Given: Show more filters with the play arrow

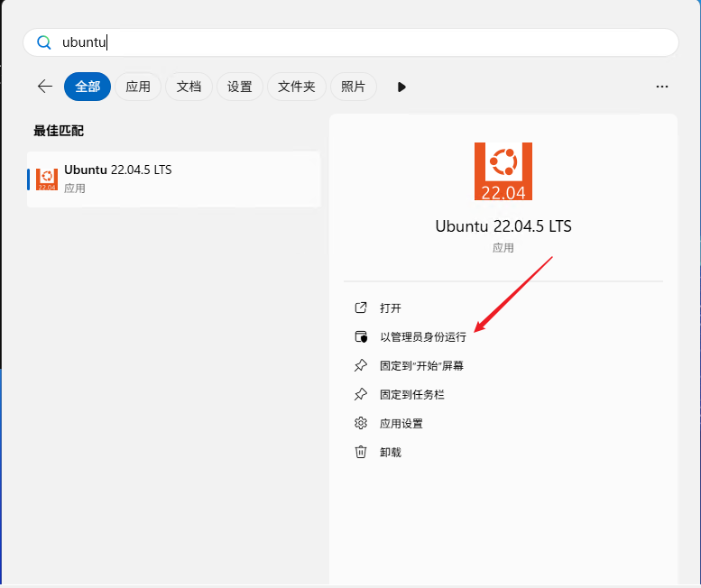Looking at the screenshot, I should pos(401,87).
